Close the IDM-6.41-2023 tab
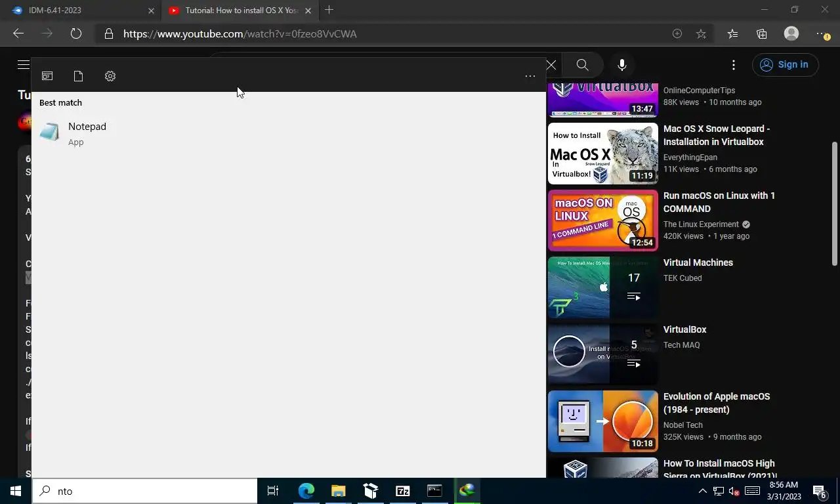This screenshot has width=840, height=504. tap(151, 10)
